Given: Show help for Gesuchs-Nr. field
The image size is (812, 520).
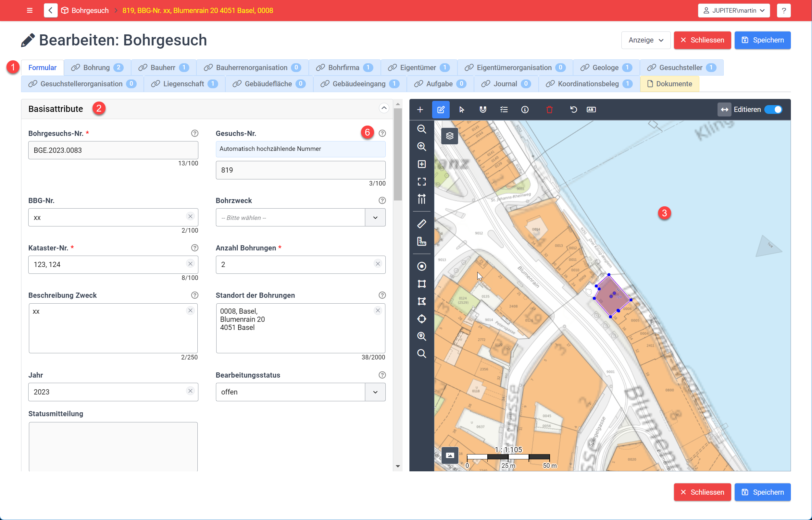Looking at the screenshot, I should click(x=382, y=133).
